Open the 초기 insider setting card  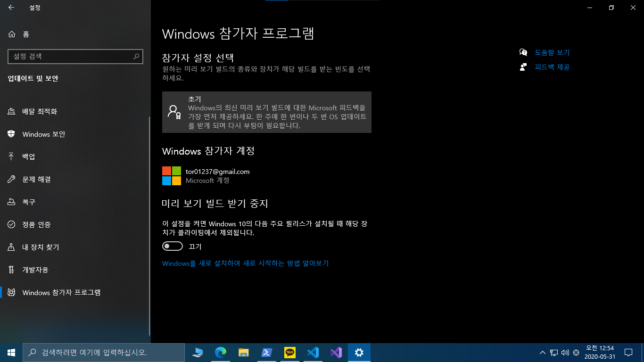pos(267,112)
